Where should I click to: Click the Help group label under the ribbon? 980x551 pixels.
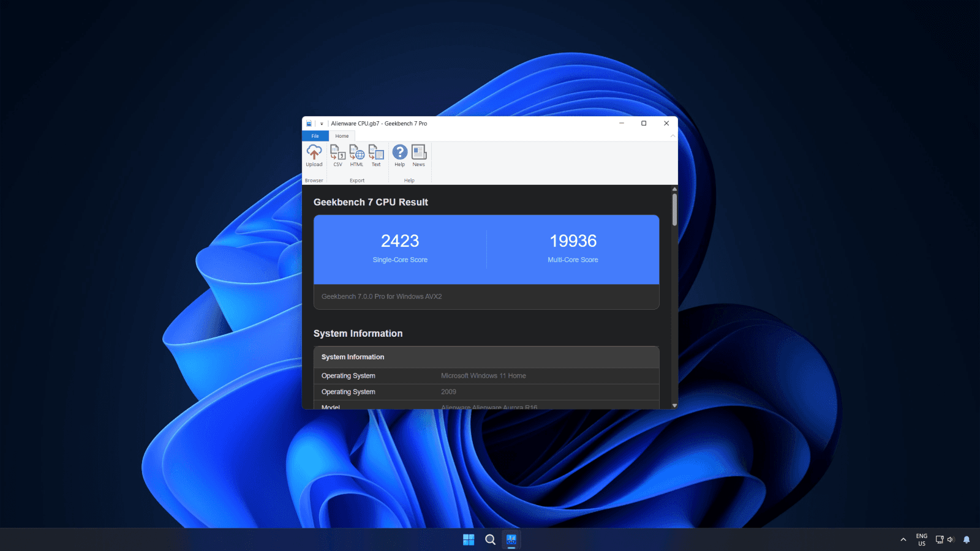point(409,181)
